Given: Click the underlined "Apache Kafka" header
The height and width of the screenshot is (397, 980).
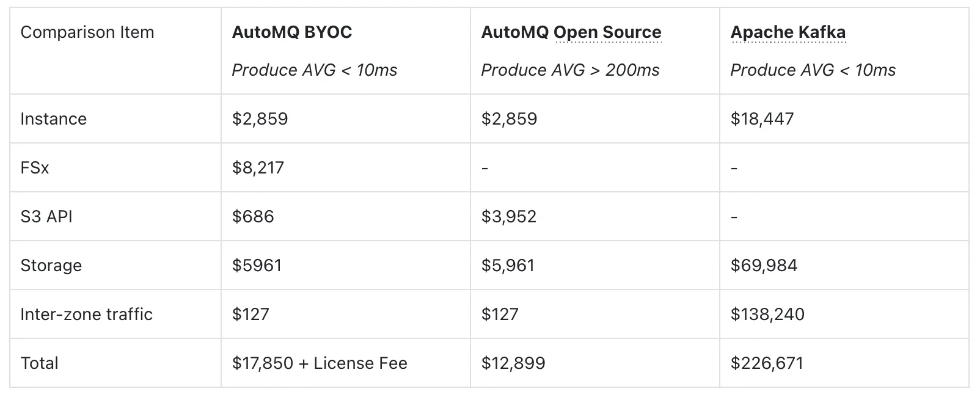Looking at the screenshot, I should click(788, 32).
